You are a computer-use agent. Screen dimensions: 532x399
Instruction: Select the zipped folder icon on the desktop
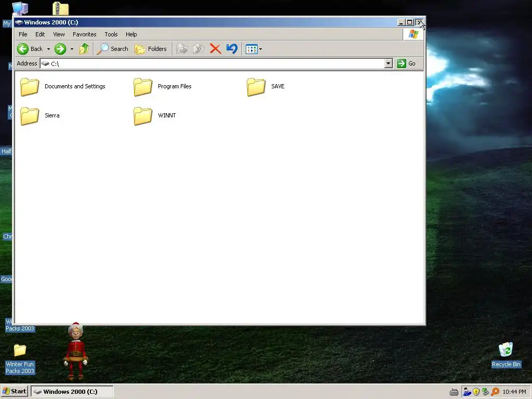tap(60, 8)
